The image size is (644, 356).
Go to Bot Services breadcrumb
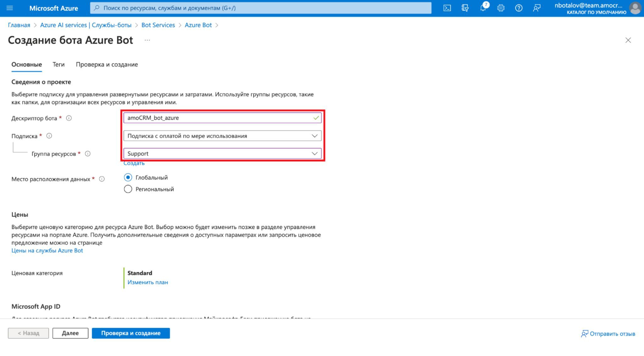(158, 25)
